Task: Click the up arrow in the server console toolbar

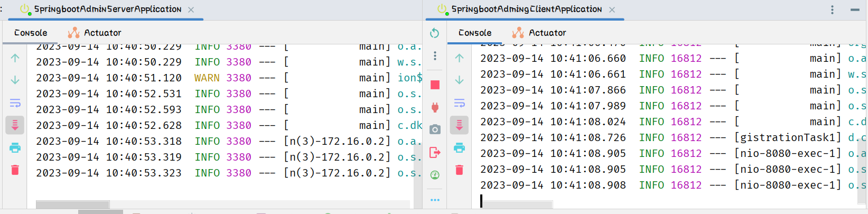Action: click(15, 58)
